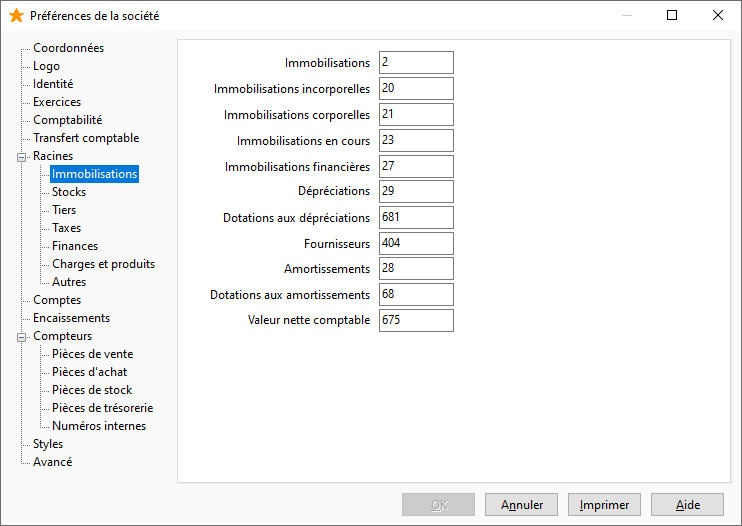The image size is (742, 526).
Task: Click the Fournisseurs input field
Action: click(x=416, y=244)
